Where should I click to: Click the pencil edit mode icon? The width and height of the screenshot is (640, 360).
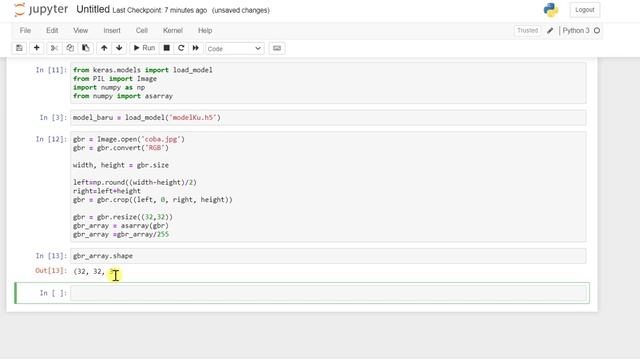[x=550, y=31]
